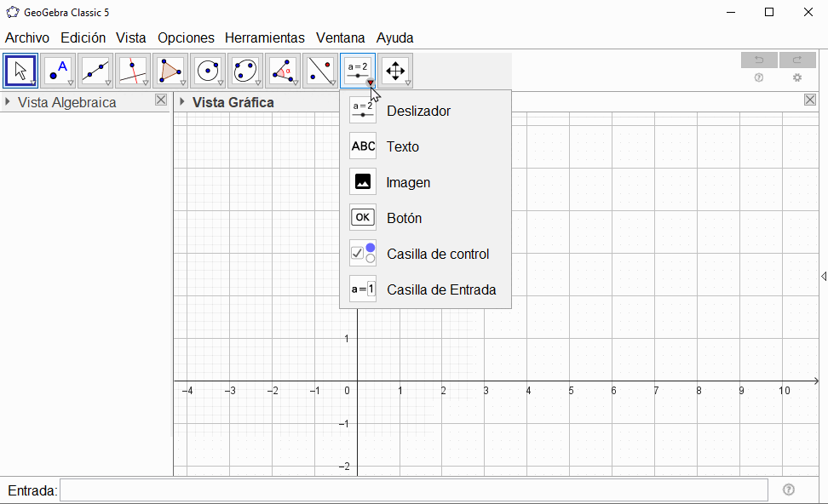The image size is (828, 504).
Task: Select the Point tool
Action: click(x=58, y=71)
